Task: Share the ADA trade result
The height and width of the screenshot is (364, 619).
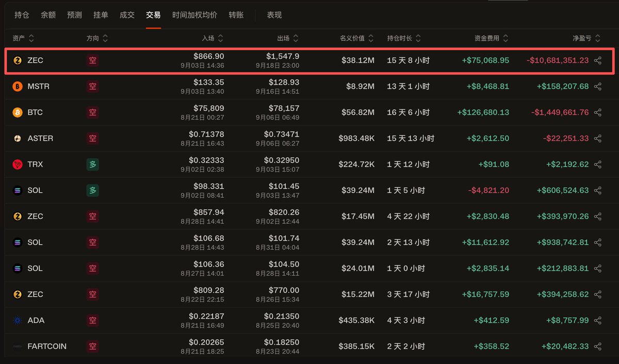Action: (598, 320)
